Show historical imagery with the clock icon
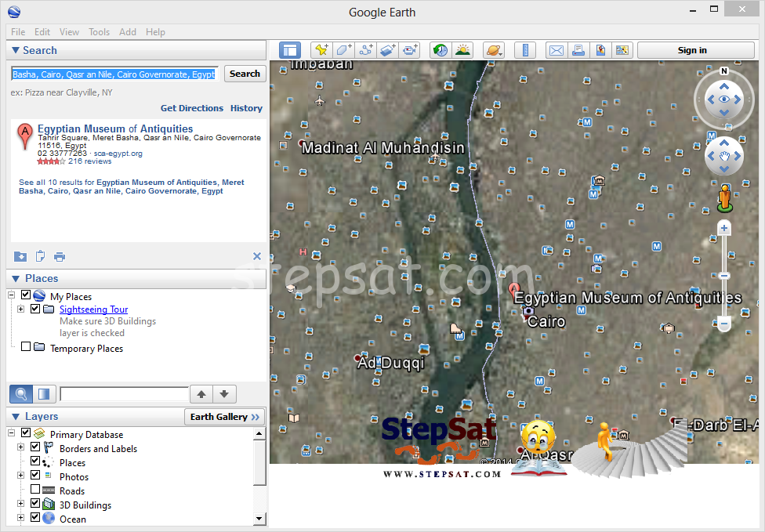Viewport: 765px width, 532px height. pyautogui.click(x=441, y=50)
